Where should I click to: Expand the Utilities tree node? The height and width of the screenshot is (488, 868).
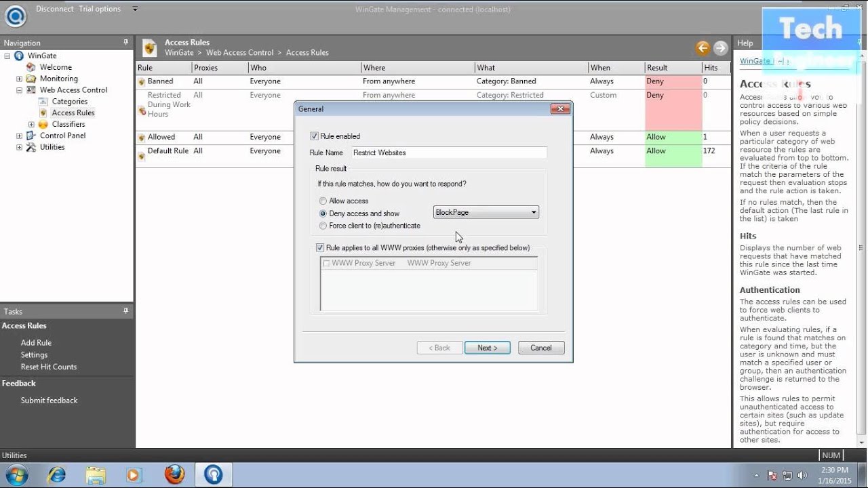pyautogui.click(x=20, y=147)
